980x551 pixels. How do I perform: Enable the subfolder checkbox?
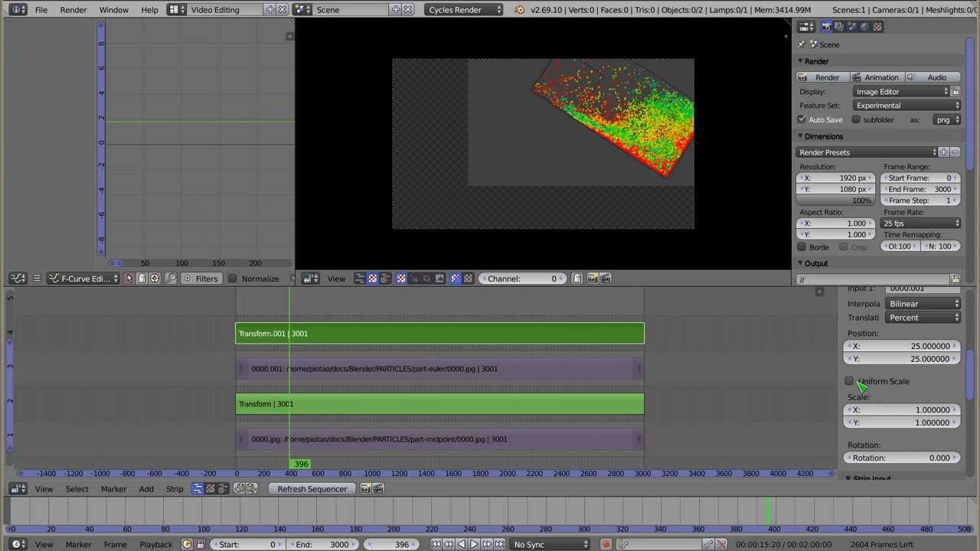[x=856, y=119]
